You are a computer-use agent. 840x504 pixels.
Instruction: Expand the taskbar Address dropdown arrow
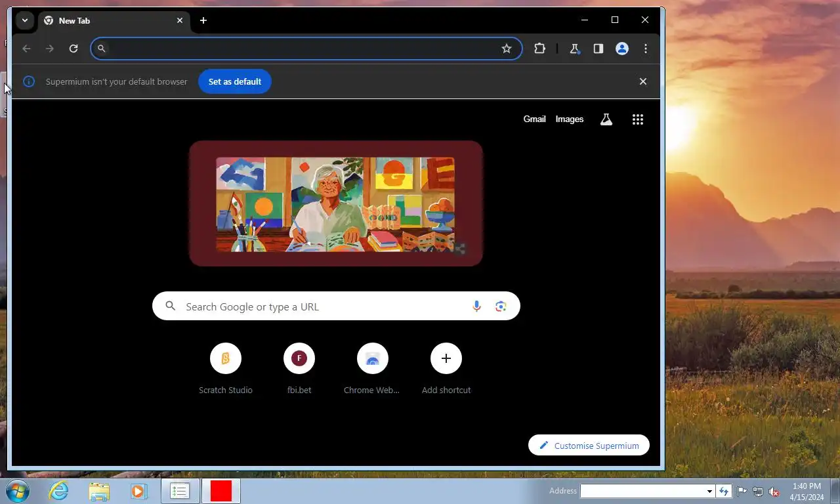(x=709, y=491)
